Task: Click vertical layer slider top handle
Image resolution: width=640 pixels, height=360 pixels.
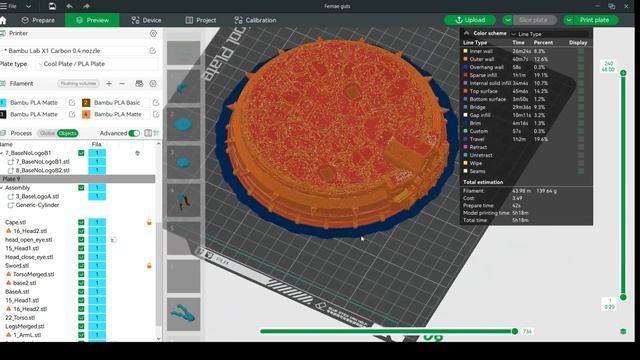Action: click(623, 73)
